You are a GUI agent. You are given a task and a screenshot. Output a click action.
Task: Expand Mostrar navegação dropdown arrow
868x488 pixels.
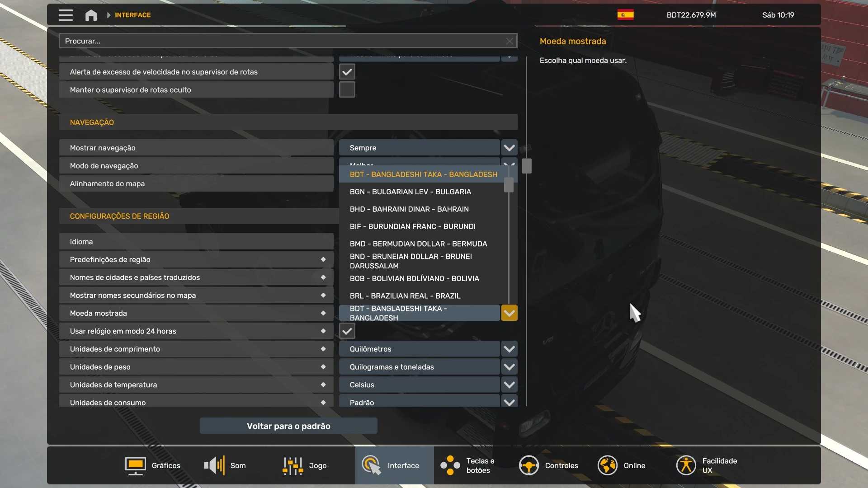(509, 148)
